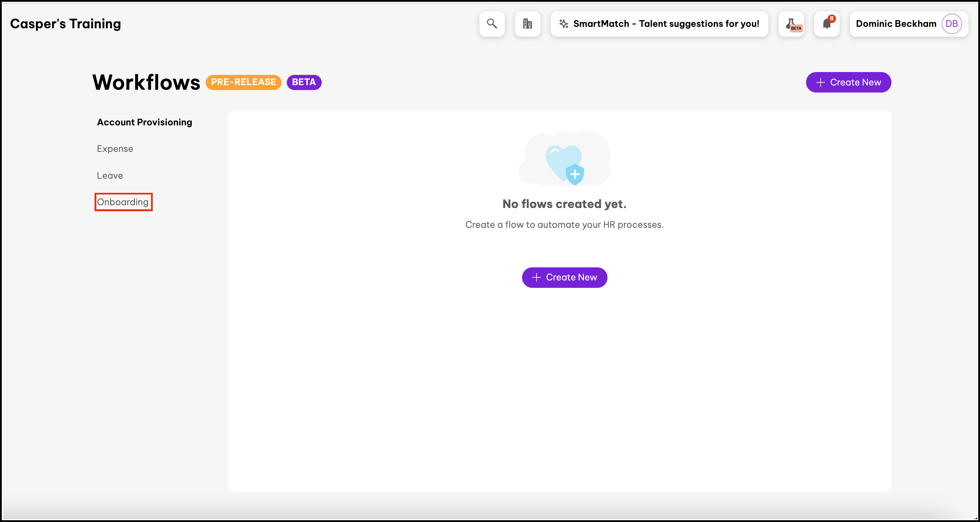This screenshot has width=980, height=522.
Task: Open the company building icon
Action: point(527,24)
